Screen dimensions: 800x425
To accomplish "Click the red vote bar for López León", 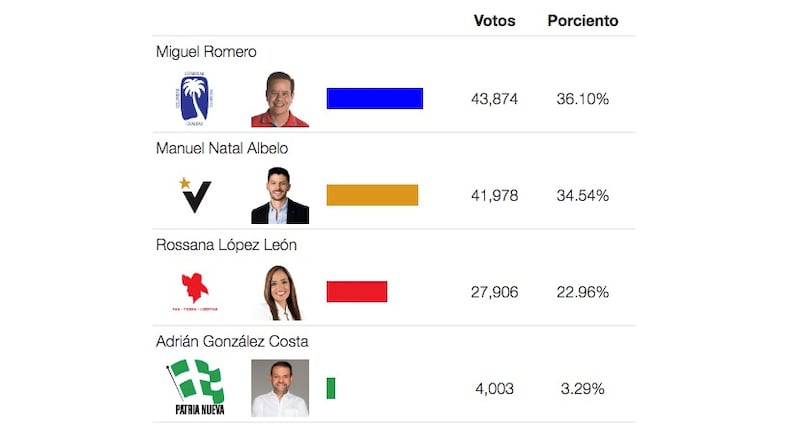I will (357, 291).
